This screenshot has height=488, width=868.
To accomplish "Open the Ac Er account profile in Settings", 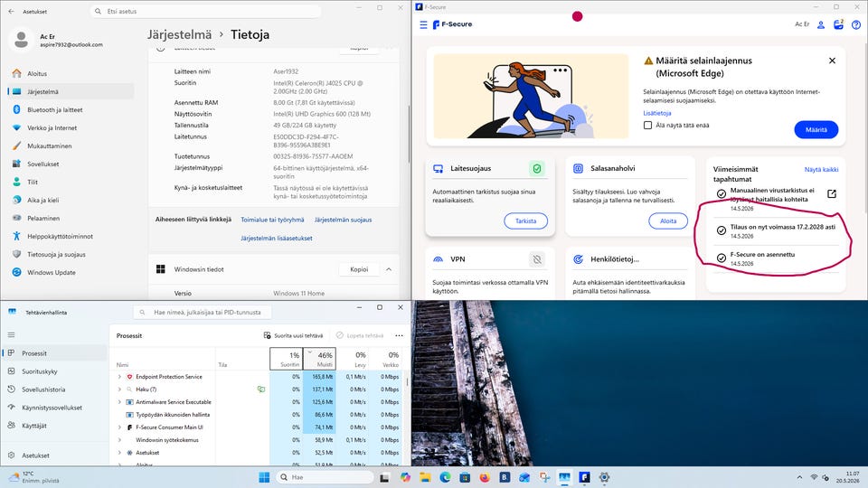I will point(58,41).
